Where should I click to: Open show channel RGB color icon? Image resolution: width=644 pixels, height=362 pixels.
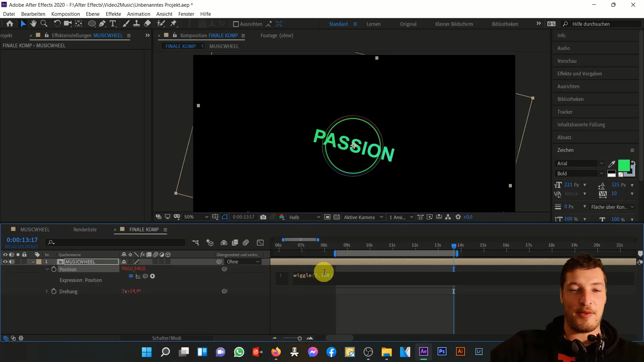pos(282,217)
